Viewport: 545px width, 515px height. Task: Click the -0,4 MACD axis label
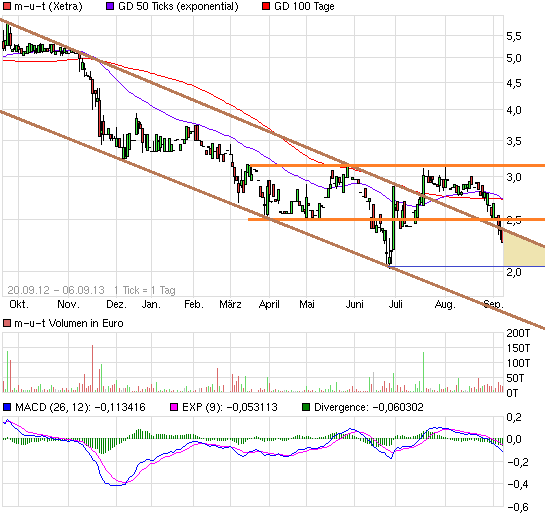(x=517, y=484)
